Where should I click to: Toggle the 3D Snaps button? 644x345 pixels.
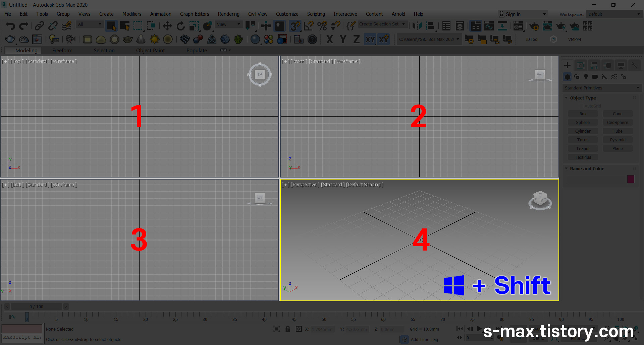295,26
